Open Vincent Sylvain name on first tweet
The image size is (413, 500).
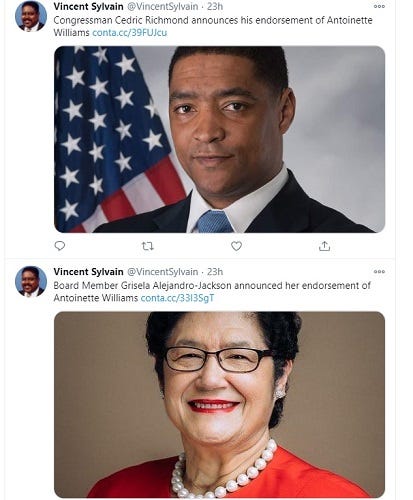(x=88, y=6)
